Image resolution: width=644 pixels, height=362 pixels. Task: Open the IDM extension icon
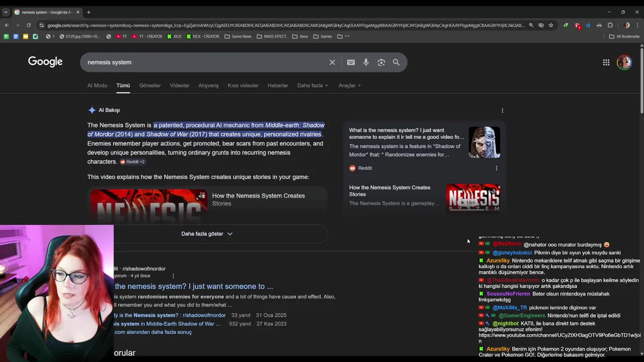[566, 25]
